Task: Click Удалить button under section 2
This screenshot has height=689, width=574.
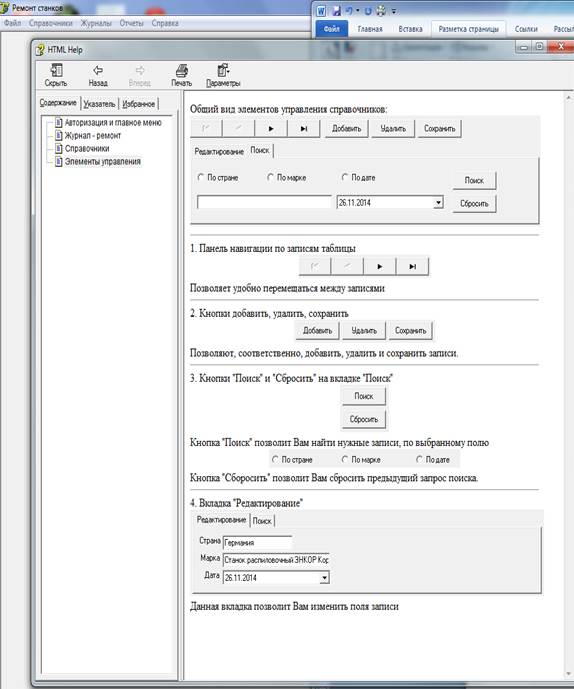Action: pos(364,330)
